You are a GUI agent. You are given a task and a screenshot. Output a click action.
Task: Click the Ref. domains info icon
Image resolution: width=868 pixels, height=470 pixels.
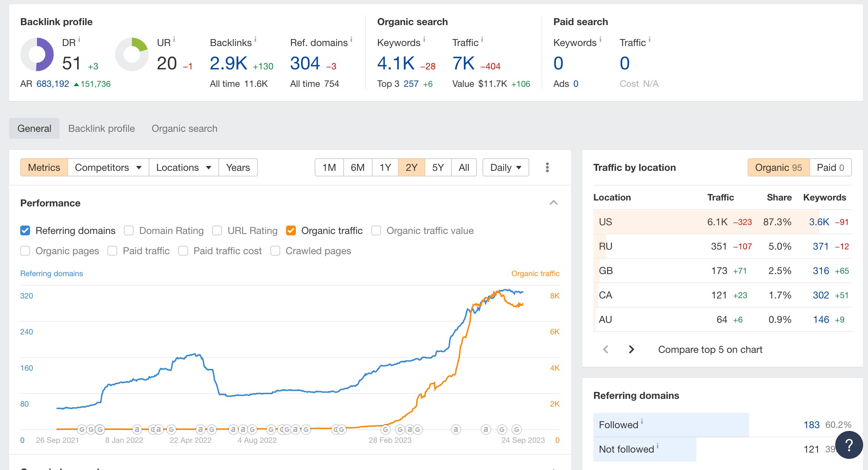351,39
